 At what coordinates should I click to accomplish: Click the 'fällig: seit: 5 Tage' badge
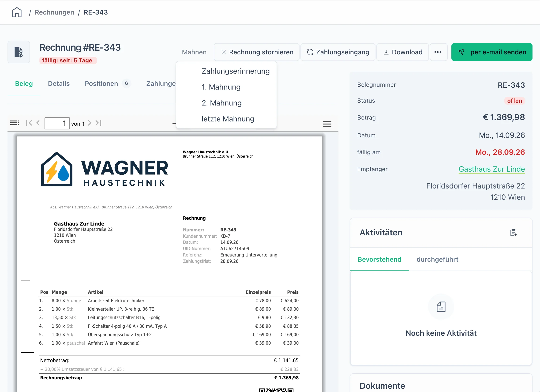coord(68,60)
